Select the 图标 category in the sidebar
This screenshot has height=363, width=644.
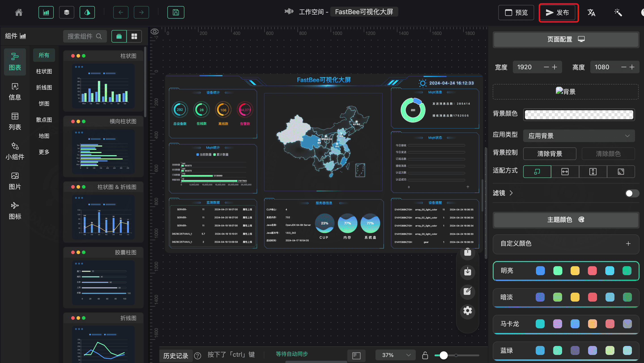(x=15, y=211)
